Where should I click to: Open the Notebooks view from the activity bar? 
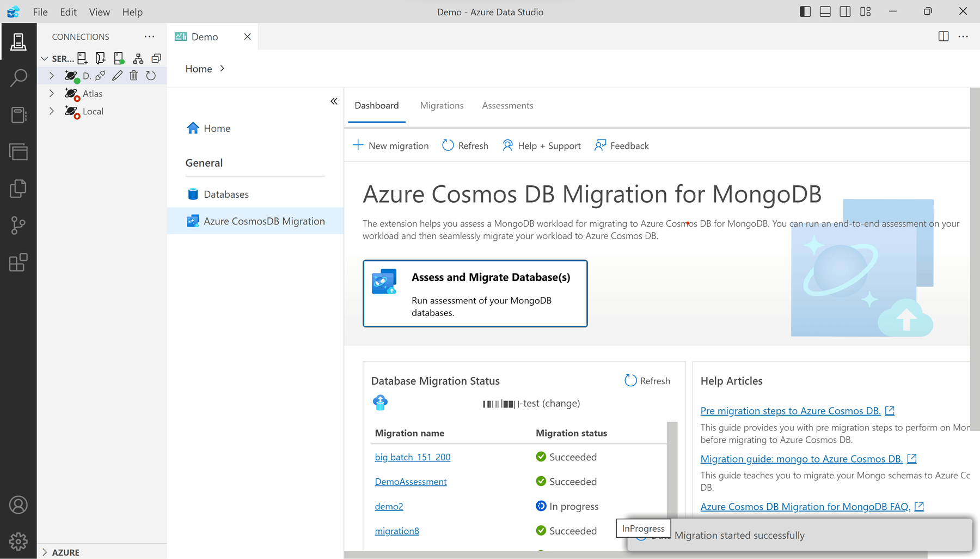point(19,115)
